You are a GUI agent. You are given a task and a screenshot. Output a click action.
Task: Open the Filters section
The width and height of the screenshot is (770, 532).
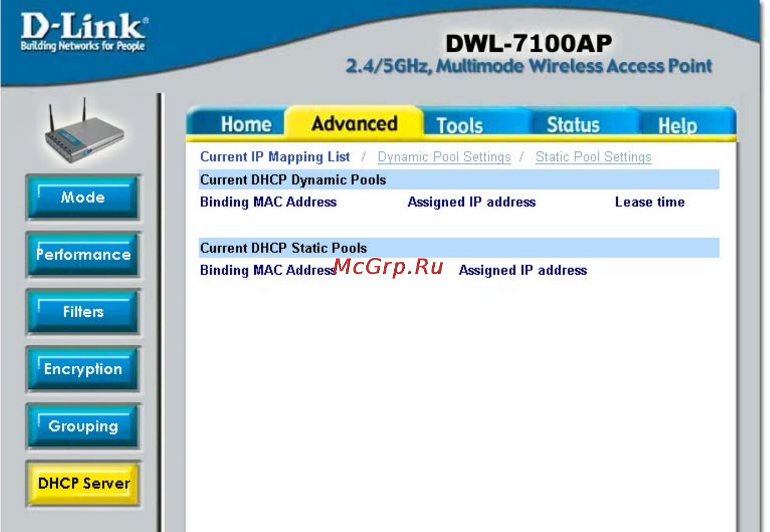click(x=83, y=311)
